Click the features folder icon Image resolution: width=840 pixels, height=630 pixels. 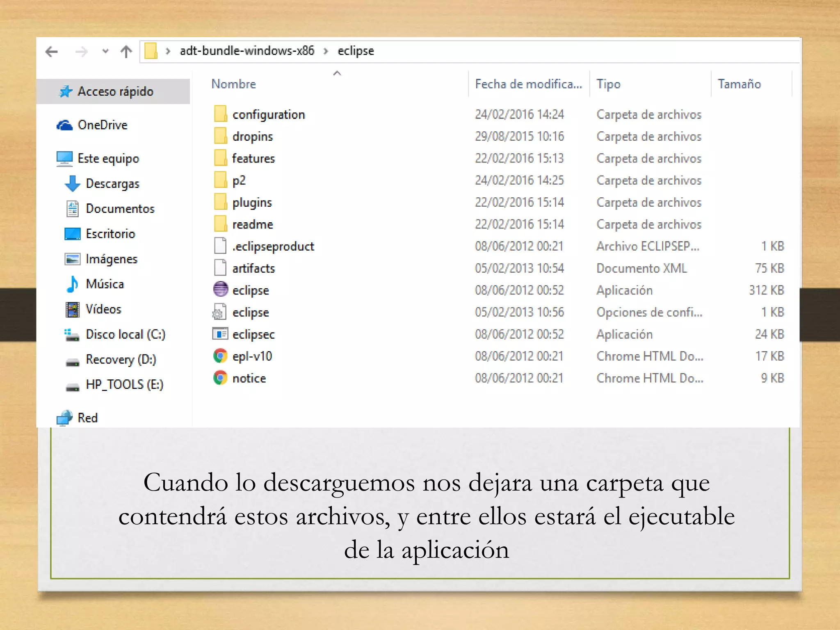pos(220,158)
